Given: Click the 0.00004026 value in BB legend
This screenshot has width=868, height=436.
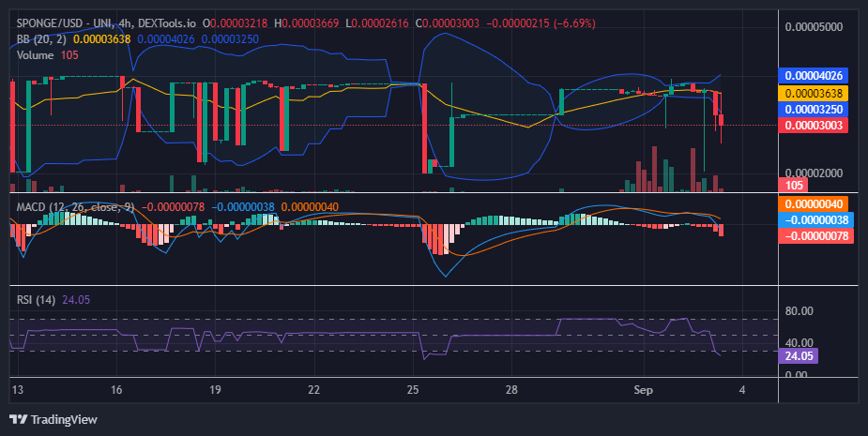Looking at the screenshot, I should tap(166, 39).
